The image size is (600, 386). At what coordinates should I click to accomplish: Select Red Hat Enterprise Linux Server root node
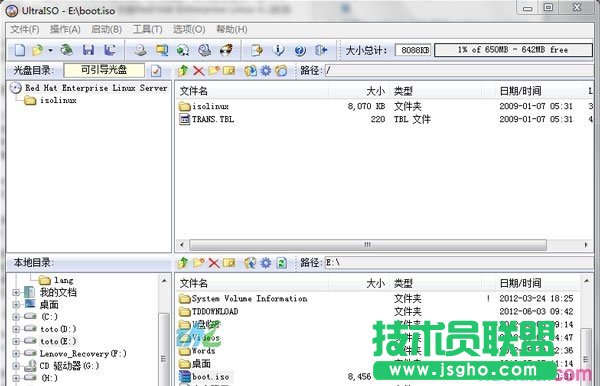96,88
